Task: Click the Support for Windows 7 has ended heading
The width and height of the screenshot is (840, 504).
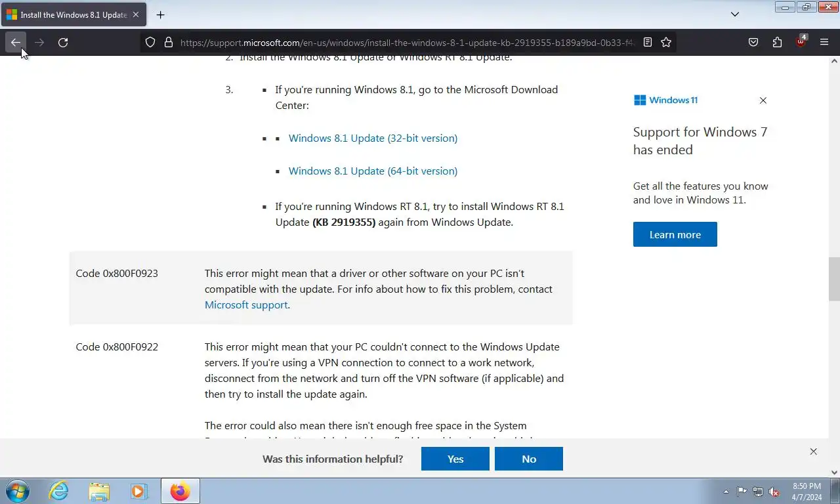Action: coord(700,140)
